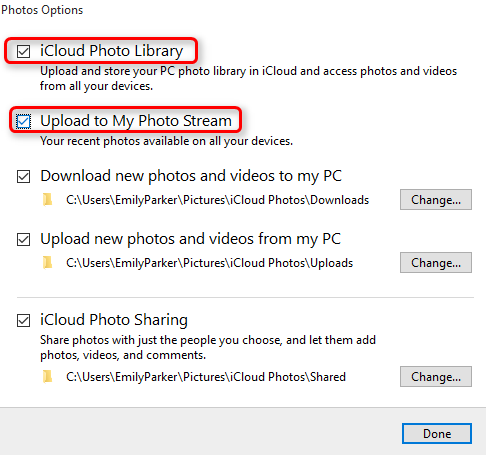Turn off iCloud Photo Sharing checkbox
486x455 pixels.
click(24, 320)
